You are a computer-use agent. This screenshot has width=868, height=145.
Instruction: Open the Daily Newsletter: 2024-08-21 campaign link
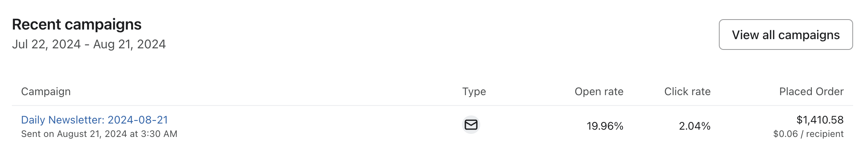point(94,120)
